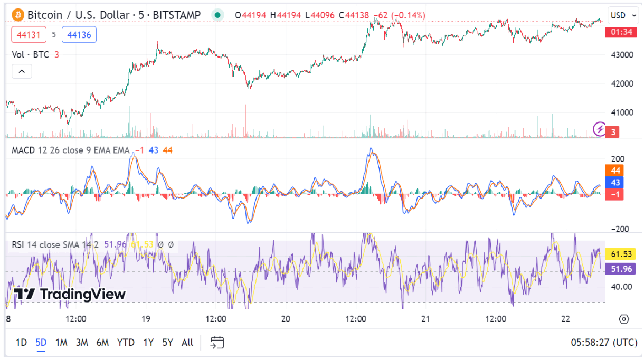Viewport: 644px width, 359px height.
Task: Click the green market status indicator
Action: pyautogui.click(x=217, y=15)
